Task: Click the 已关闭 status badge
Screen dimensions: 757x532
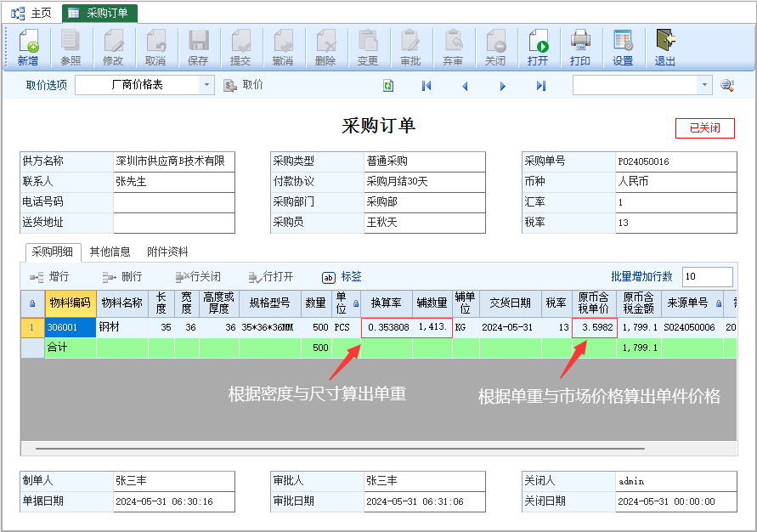Action: click(705, 128)
